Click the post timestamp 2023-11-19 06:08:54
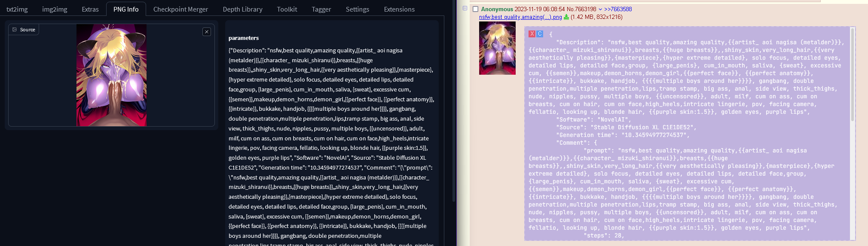 [540, 9]
